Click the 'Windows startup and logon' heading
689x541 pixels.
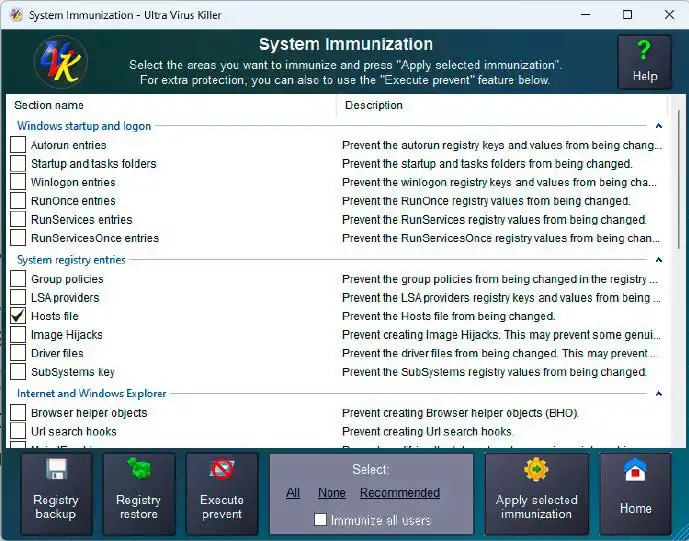pos(84,126)
